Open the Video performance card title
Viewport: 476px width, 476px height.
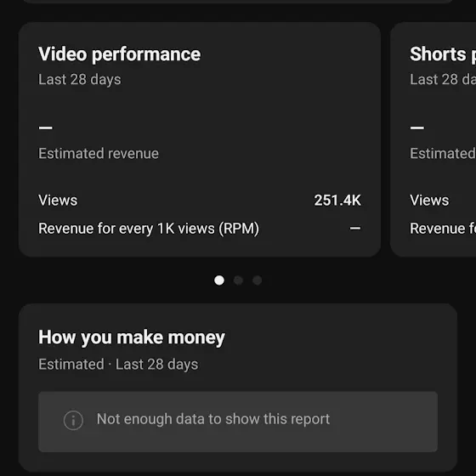click(x=119, y=54)
